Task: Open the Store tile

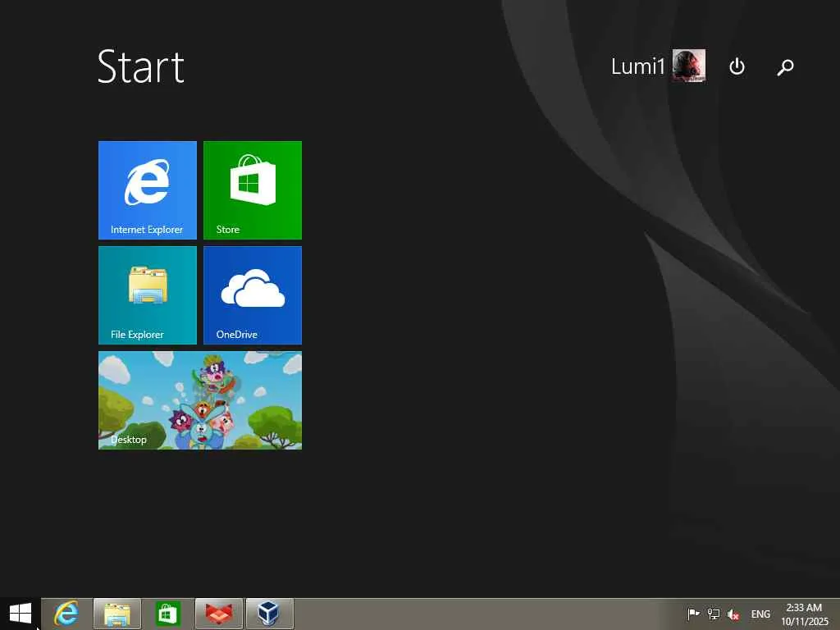Action: click(x=253, y=190)
